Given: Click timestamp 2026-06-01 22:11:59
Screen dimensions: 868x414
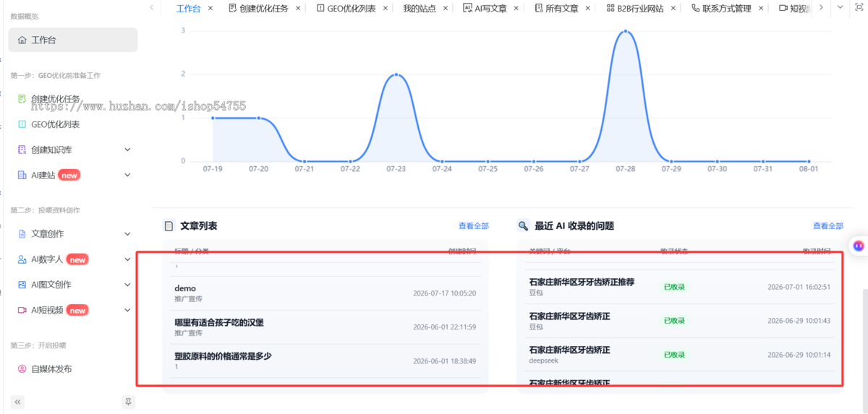Looking at the screenshot, I should click(444, 327).
